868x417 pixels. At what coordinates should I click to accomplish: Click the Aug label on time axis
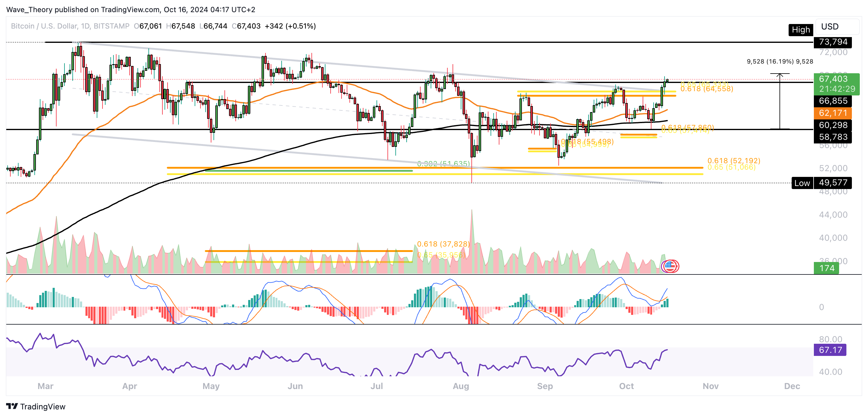461,386
